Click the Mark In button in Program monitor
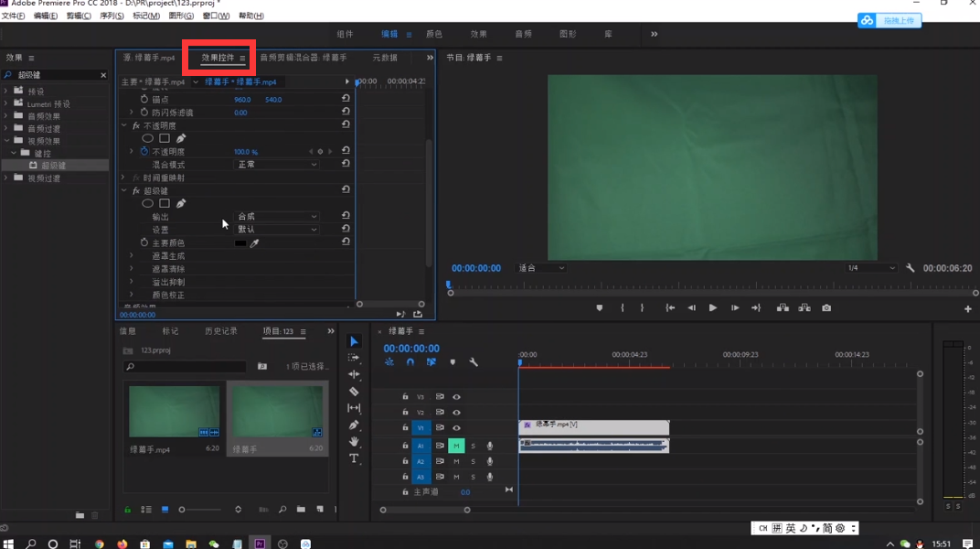 [x=623, y=307]
